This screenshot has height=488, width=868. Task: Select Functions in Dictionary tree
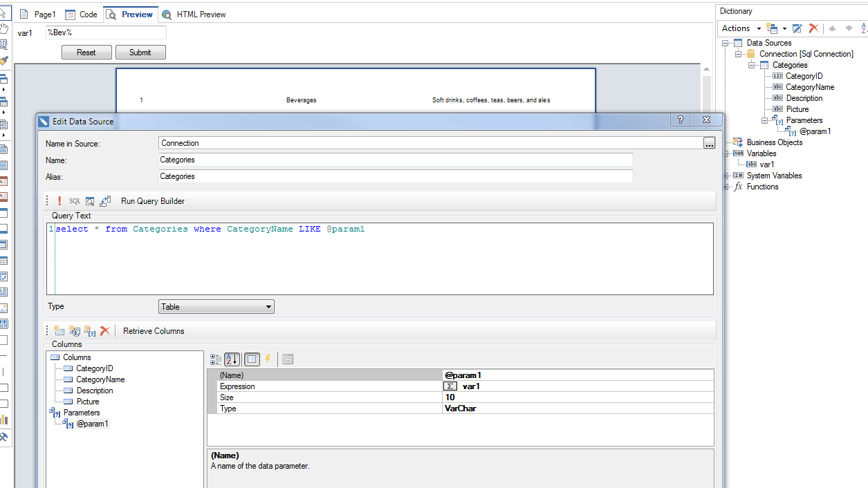click(x=762, y=187)
